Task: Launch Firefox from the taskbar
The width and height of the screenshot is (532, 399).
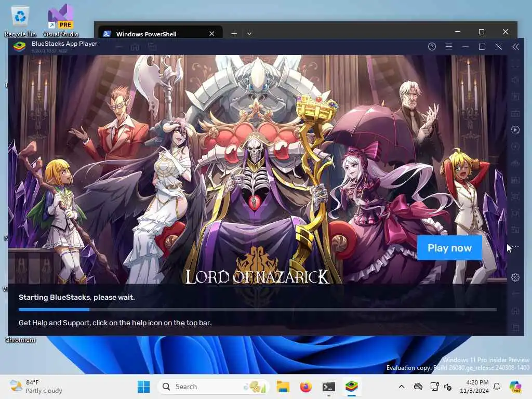Action: click(305, 387)
